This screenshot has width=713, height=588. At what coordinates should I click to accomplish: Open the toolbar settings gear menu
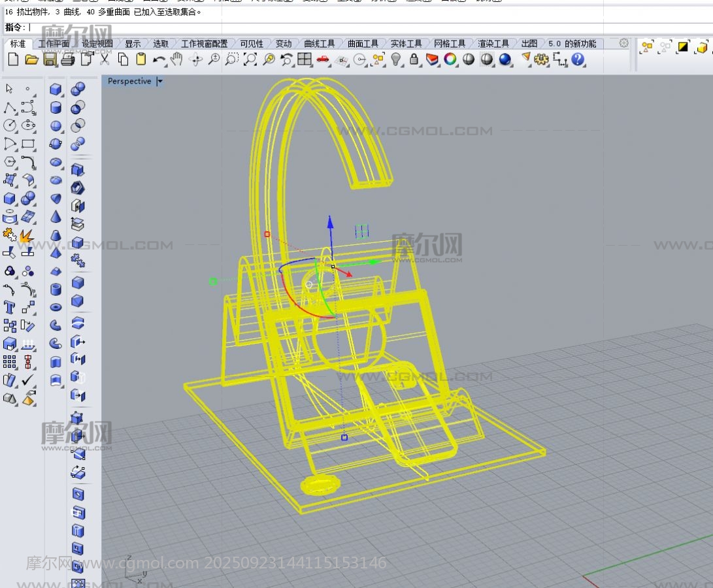[623, 43]
